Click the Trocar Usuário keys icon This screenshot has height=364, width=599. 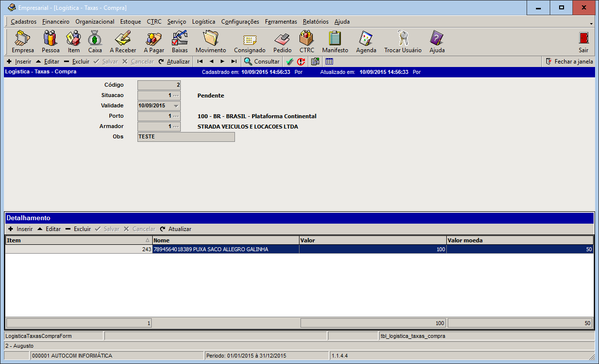click(402, 42)
